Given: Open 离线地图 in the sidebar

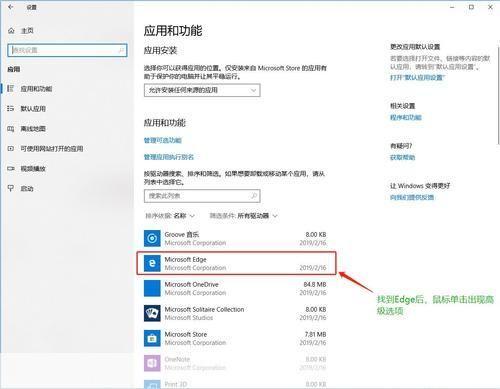Looking at the screenshot, I should click(33, 129).
